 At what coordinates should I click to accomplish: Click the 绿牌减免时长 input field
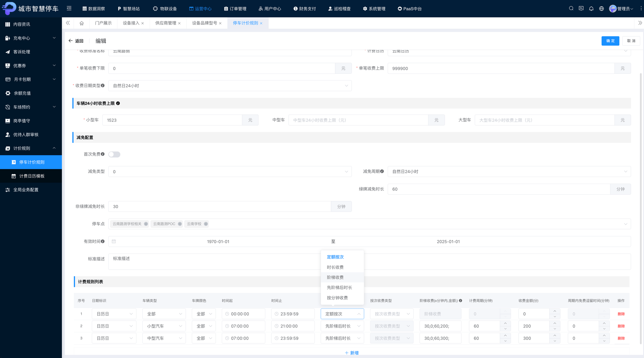pos(499,189)
